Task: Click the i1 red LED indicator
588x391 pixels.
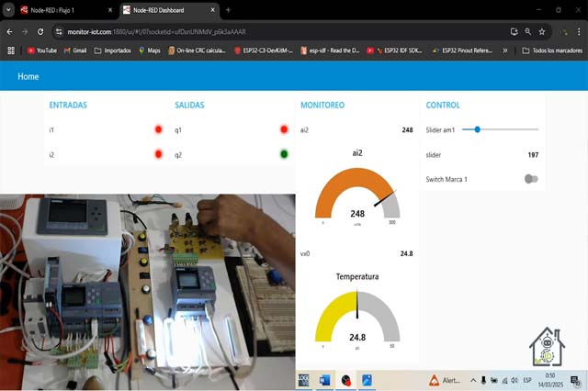Action: tap(158, 130)
